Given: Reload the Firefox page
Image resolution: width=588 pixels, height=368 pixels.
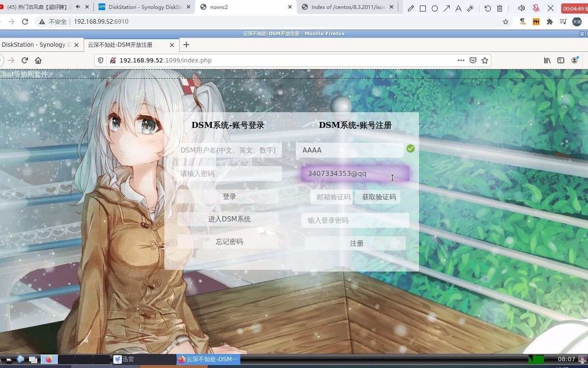Looking at the screenshot, I should [25, 60].
